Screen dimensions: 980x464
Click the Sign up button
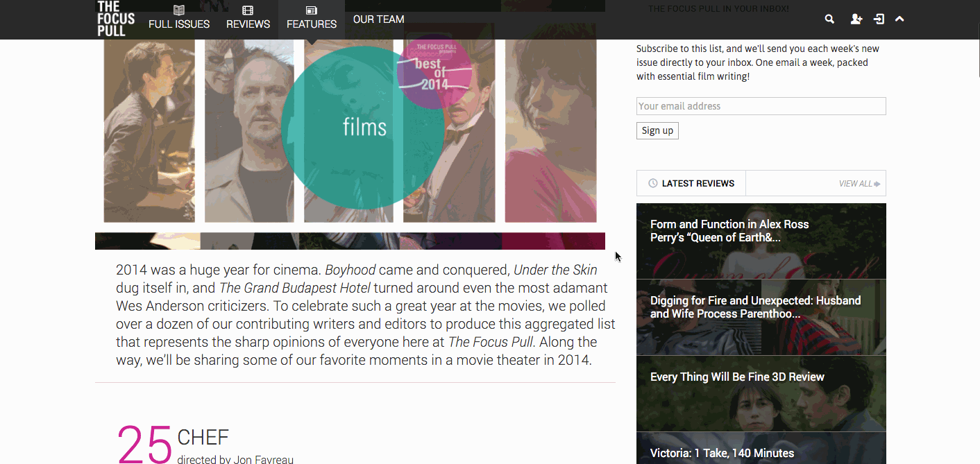(657, 130)
